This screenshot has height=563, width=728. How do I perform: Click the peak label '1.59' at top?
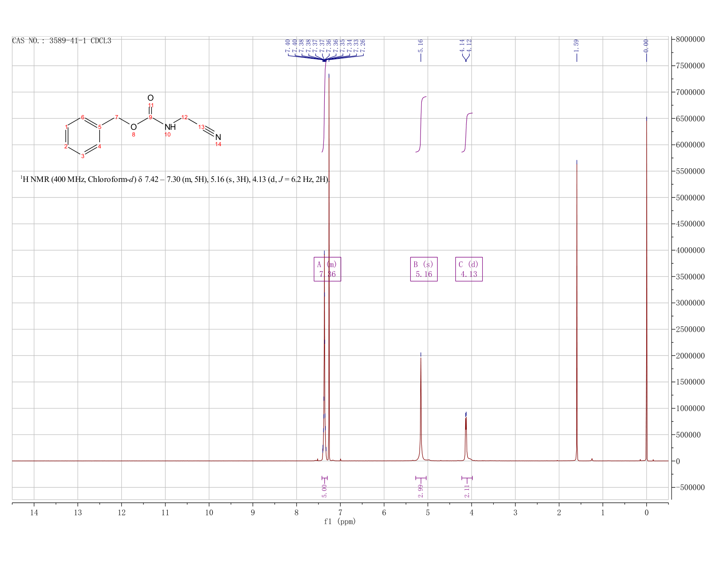[576, 45]
